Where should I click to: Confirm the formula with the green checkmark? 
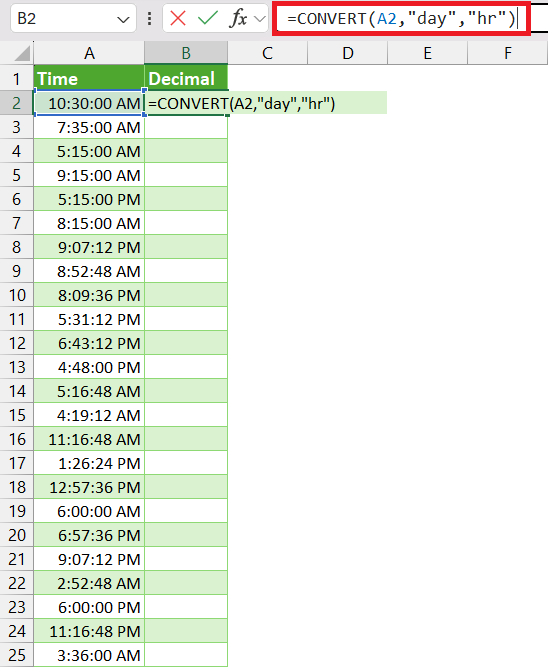click(x=208, y=19)
